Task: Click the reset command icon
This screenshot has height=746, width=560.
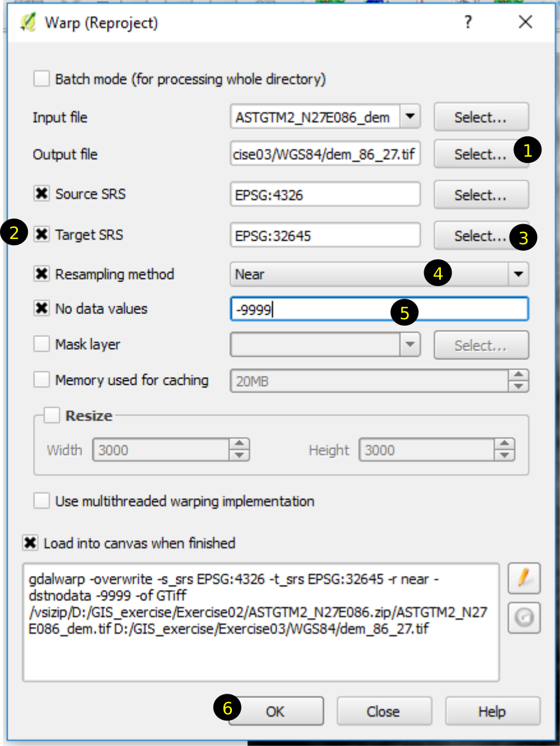Action: 524,618
